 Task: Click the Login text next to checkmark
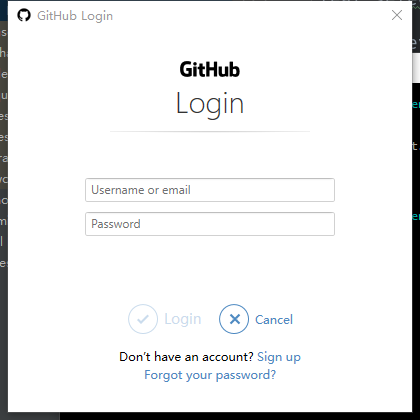183,319
